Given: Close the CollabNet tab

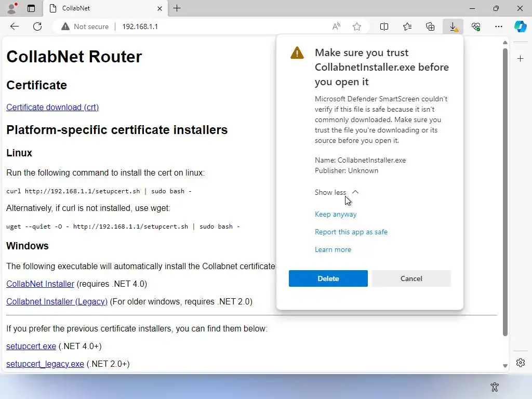Looking at the screenshot, I should coord(160,8).
